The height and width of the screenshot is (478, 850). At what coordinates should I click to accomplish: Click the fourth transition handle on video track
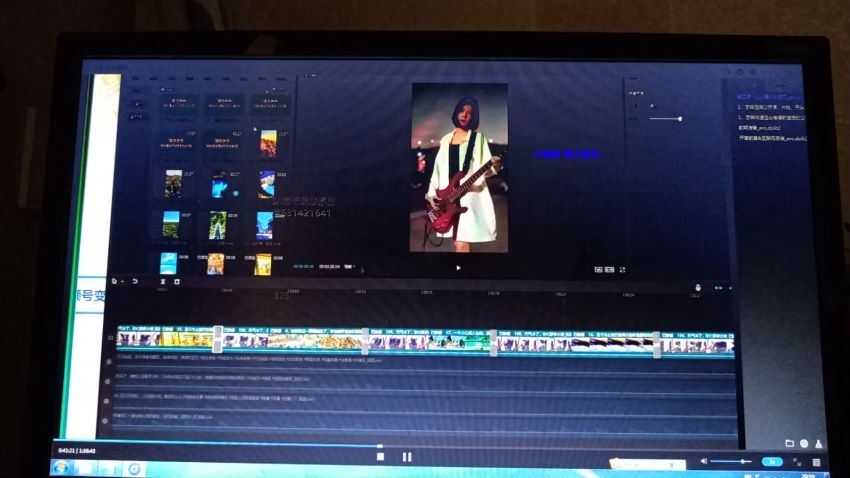pyautogui.click(x=657, y=345)
